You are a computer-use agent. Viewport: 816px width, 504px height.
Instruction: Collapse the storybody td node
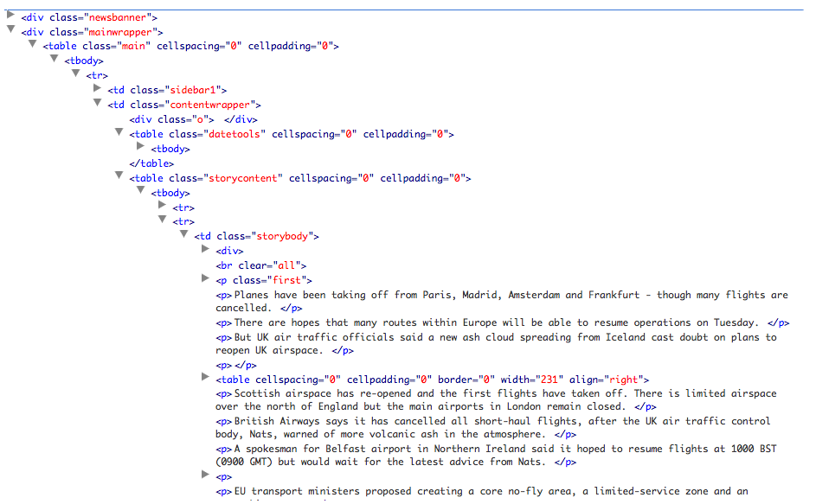coord(184,234)
